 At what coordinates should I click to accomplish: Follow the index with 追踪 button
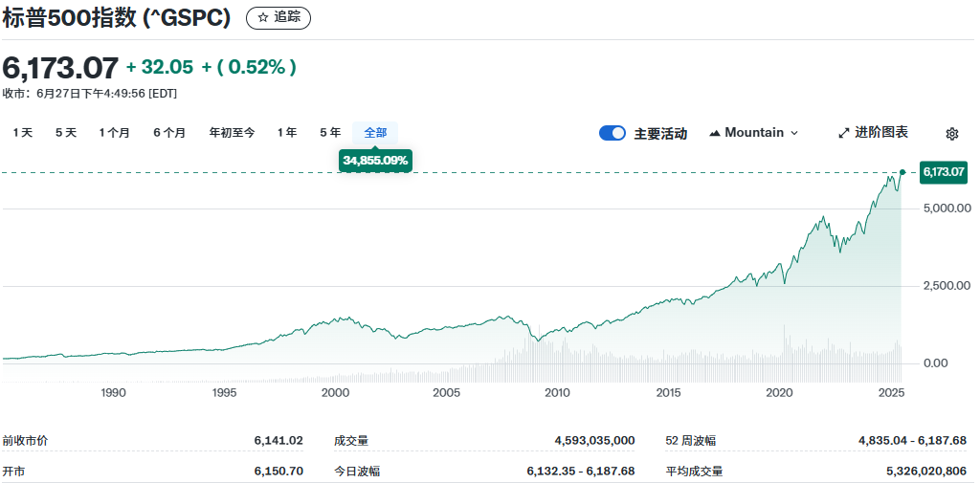tap(278, 17)
